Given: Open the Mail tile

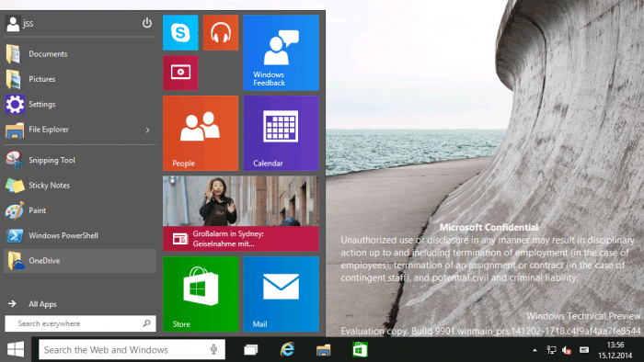Looking at the screenshot, I should pyautogui.click(x=281, y=294).
